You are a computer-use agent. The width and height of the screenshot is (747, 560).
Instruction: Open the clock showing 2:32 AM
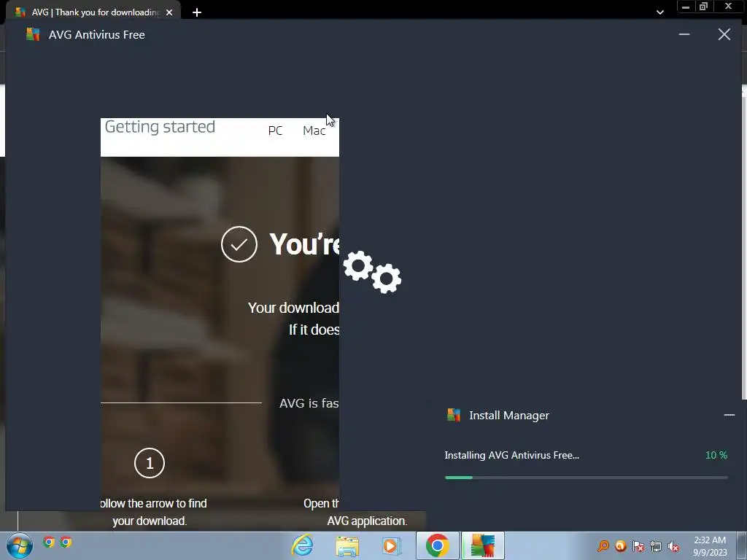click(x=710, y=545)
